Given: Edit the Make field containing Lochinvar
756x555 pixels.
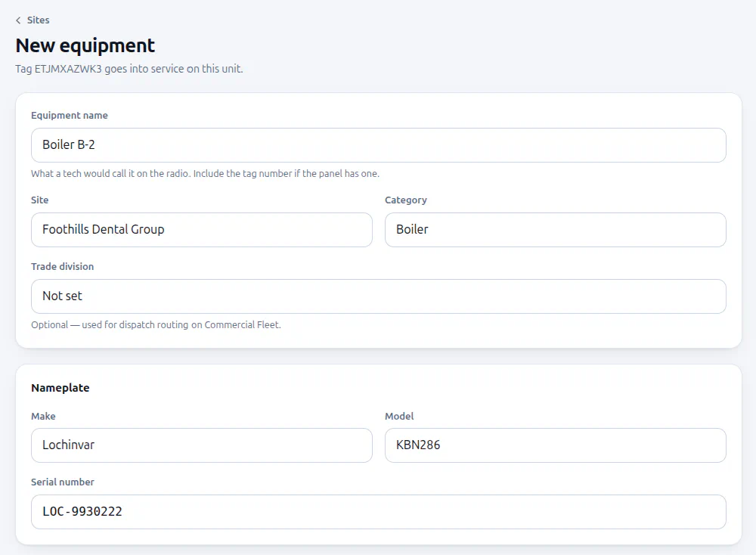Looking at the screenshot, I should [202, 445].
